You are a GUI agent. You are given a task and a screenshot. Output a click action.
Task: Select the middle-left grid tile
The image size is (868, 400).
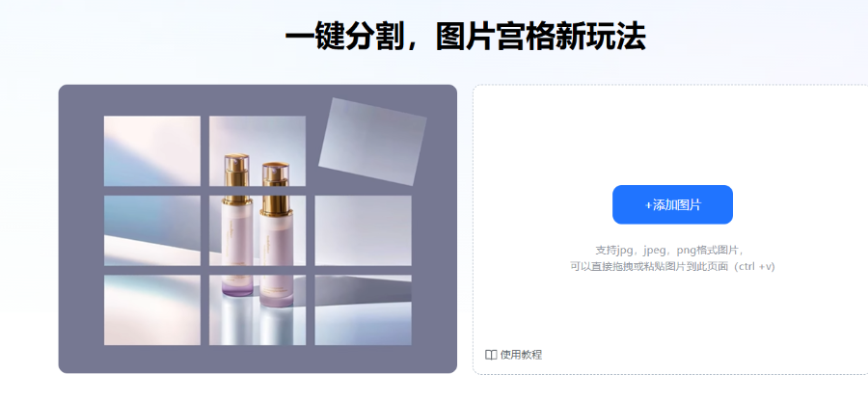coord(152,230)
